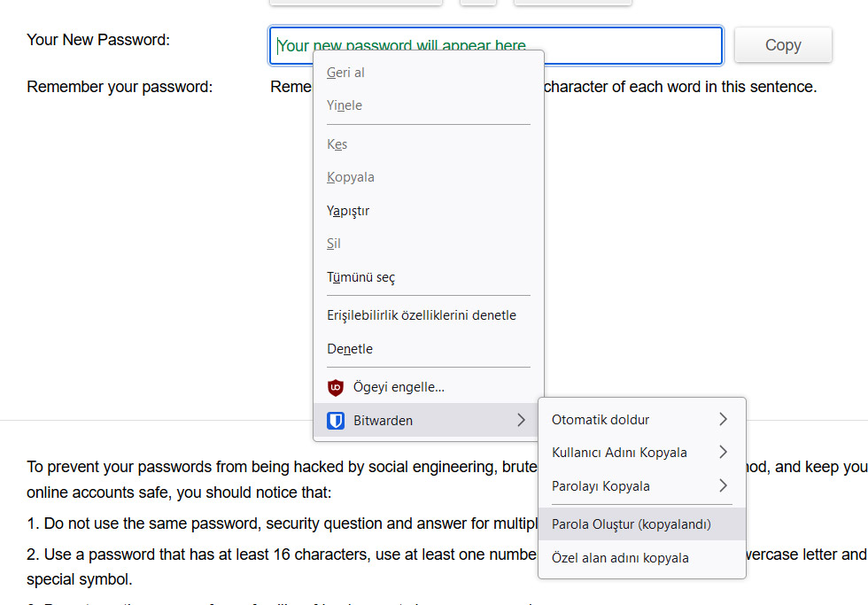Select "Geri al" from the context menu
This screenshot has width=868, height=605.
tap(345, 72)
